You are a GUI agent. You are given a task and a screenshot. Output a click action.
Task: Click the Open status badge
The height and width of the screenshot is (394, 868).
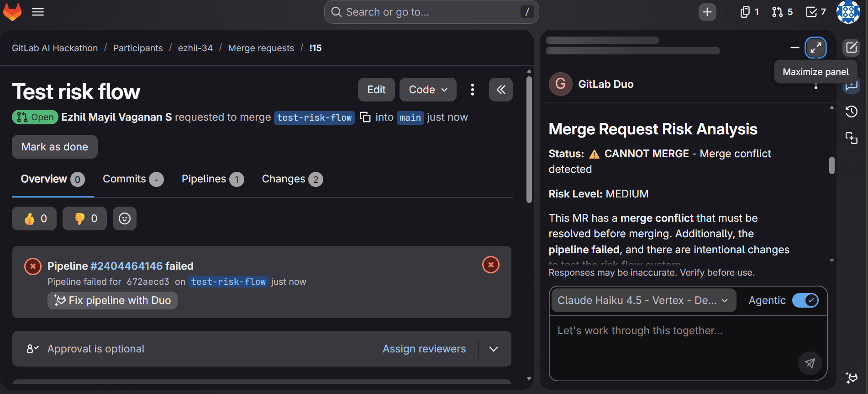pos(35,117)
